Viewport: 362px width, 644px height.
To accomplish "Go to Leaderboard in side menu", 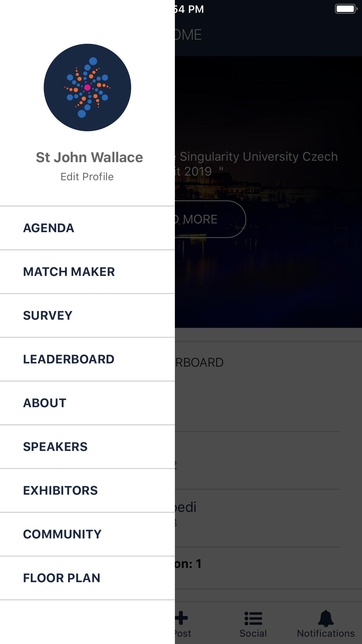I will pyautogui.click(x=69, y=359).
